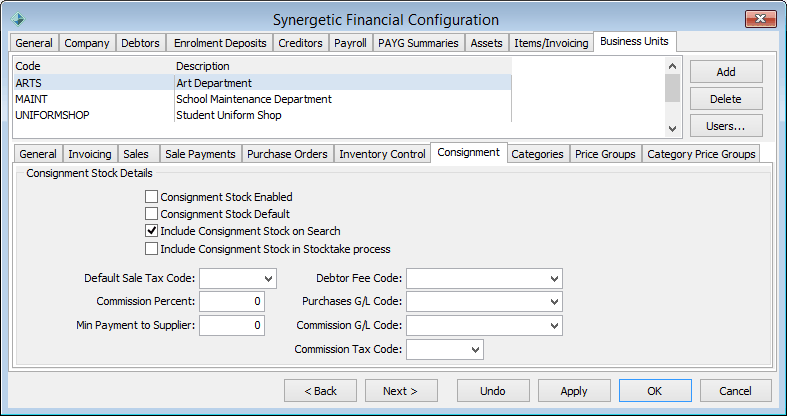Screen dimensions: 787x416
Task: Switch to the top-level General tab
Action: pyautogui.click(x=34, y=43)
